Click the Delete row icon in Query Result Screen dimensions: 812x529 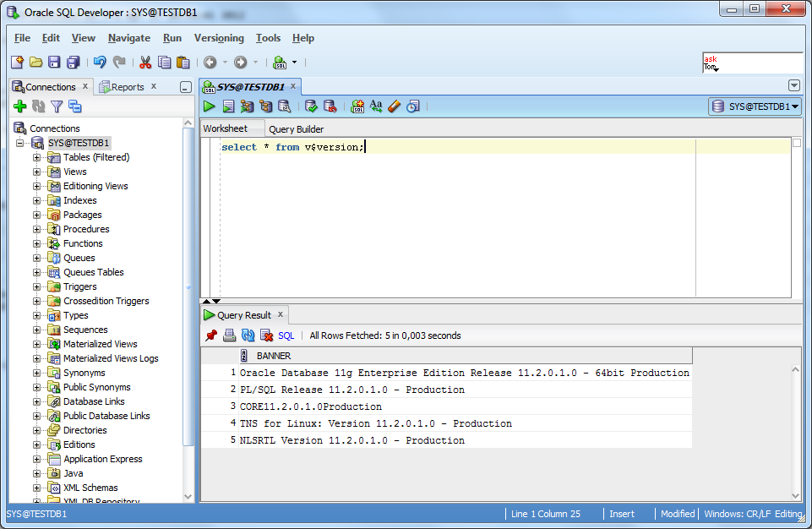coord(267,335)
